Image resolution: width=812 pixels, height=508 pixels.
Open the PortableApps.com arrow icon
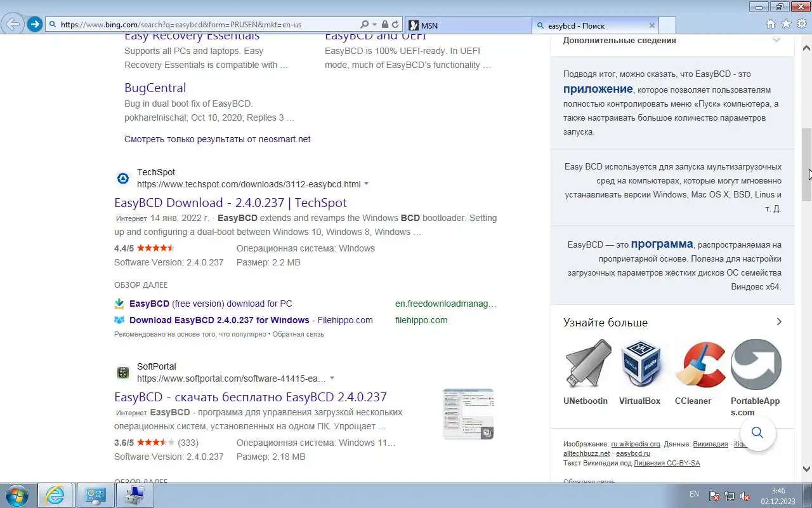(x=756, y=364)
